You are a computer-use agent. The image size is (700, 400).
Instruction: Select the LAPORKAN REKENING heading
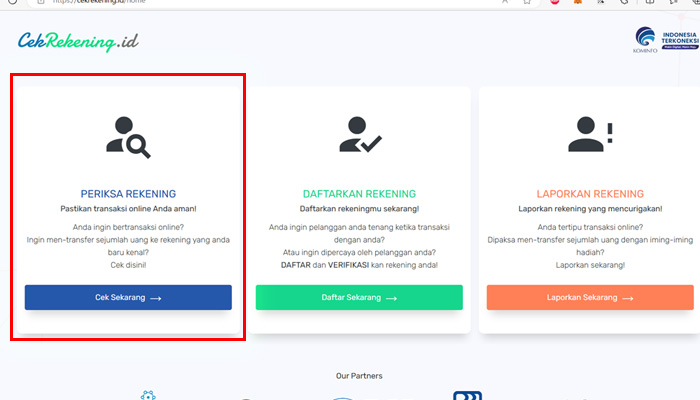click(x=590, y=194)
